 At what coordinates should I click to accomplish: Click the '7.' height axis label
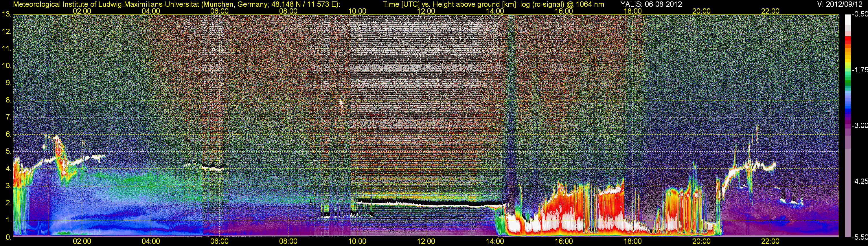(8, 117)
